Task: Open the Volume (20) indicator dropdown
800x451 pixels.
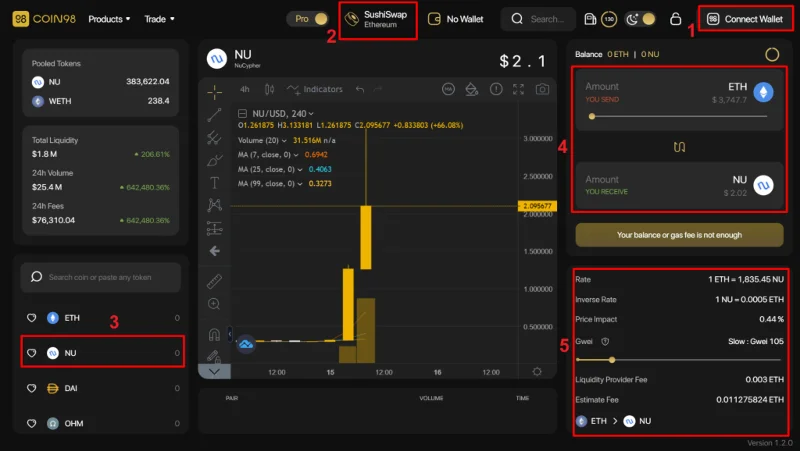Action: (262, 140)
